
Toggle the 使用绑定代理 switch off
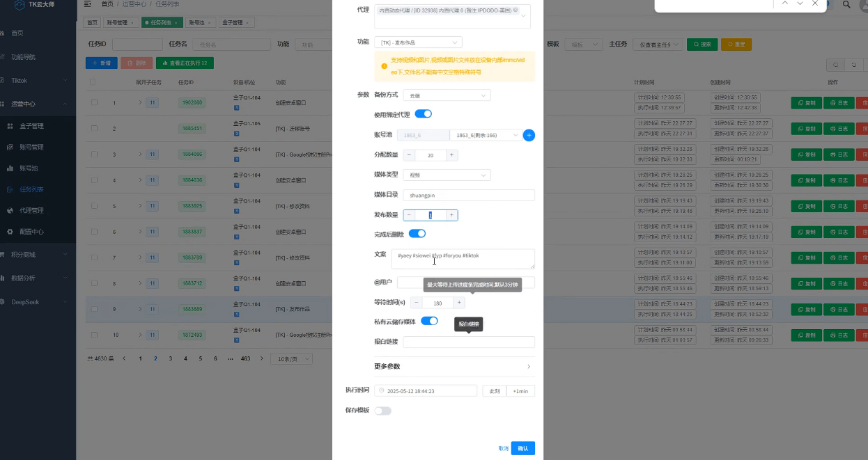click(424, 114)
